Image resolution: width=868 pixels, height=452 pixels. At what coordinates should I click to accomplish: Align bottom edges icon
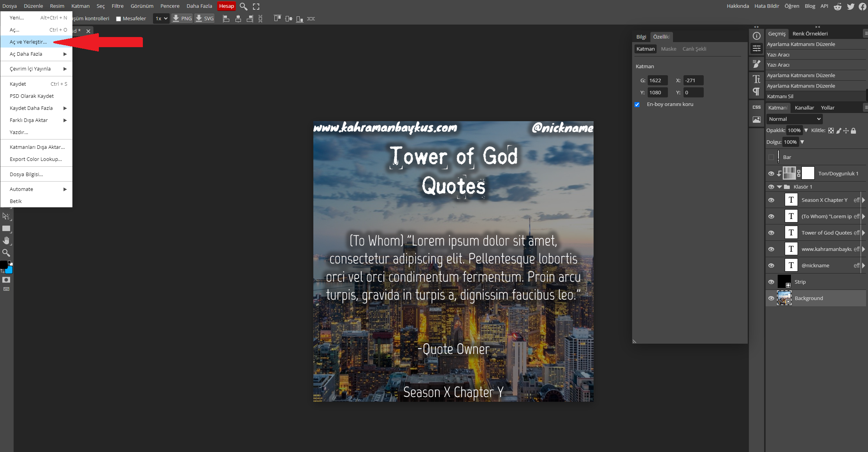(300, 19)
